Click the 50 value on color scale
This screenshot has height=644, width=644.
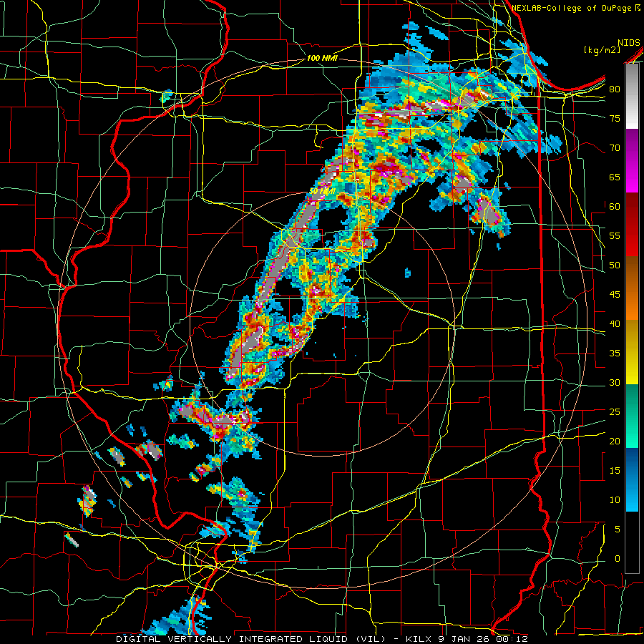point(615,265)
